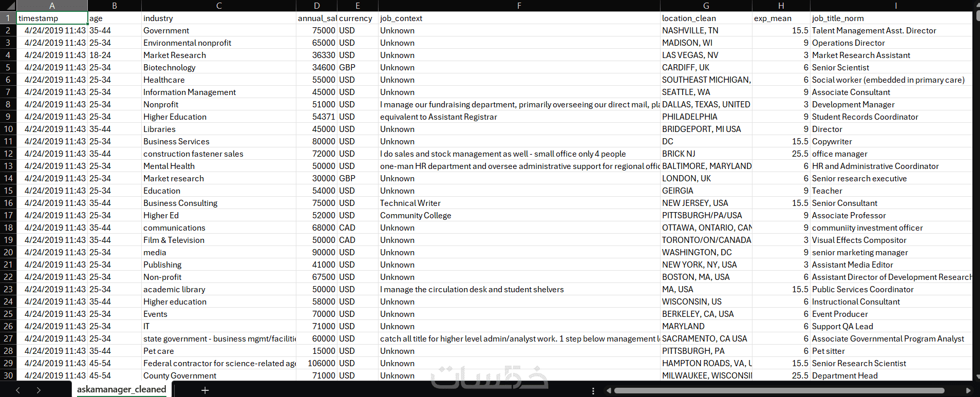Select column B header

(x=115, y=6)
